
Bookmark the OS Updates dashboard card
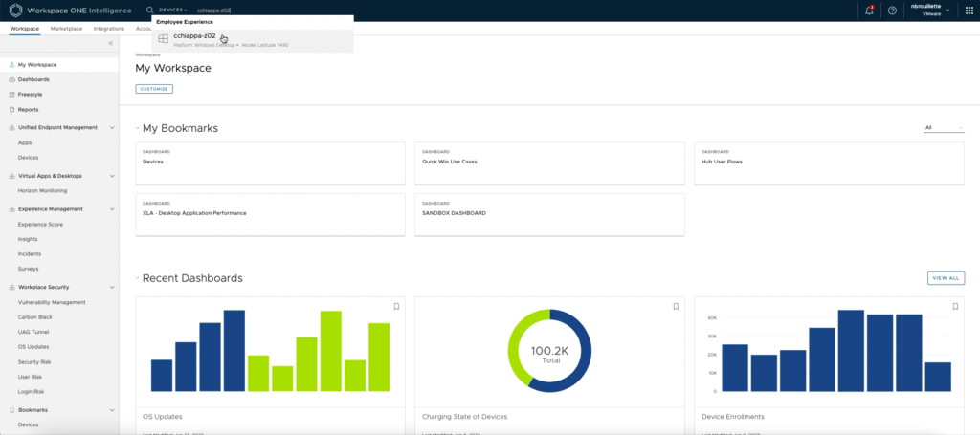pos(397,307)
